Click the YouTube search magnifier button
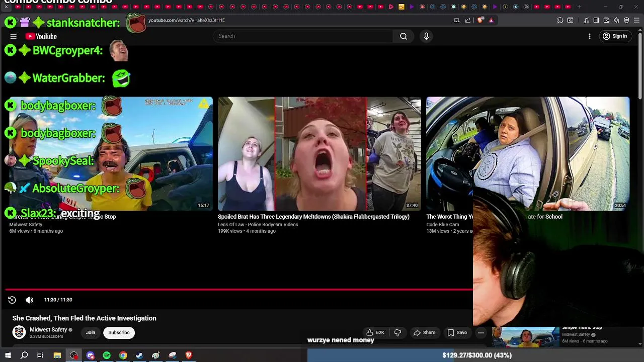Screen dimensions: 644x362 (404, 36)
